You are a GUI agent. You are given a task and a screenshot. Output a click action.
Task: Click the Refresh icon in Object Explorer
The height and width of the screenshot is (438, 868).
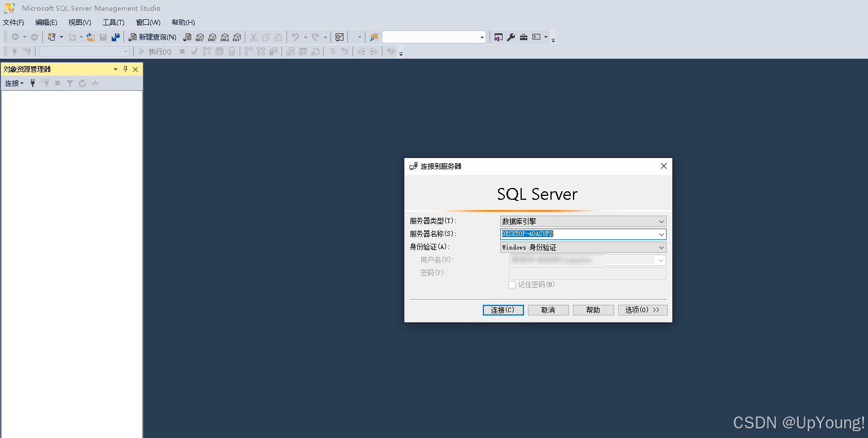tap(82, 83)
